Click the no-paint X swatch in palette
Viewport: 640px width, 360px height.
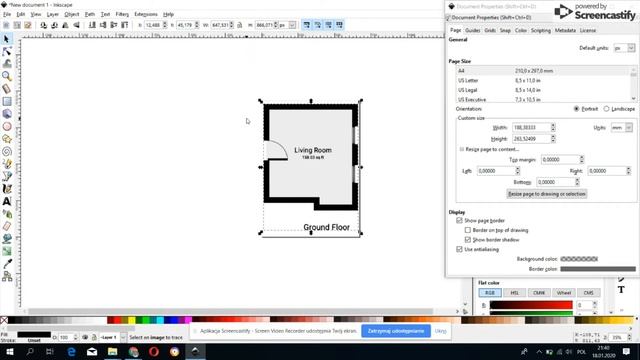[x=4, y=320]
